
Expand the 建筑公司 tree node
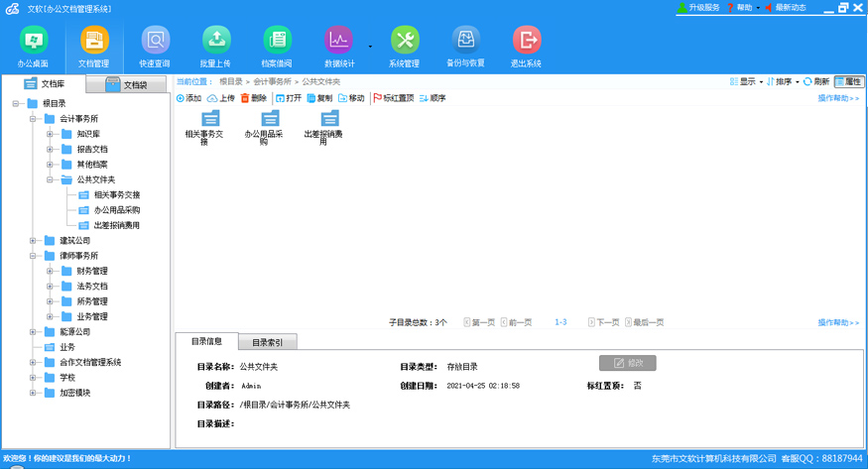coord(33,240)
